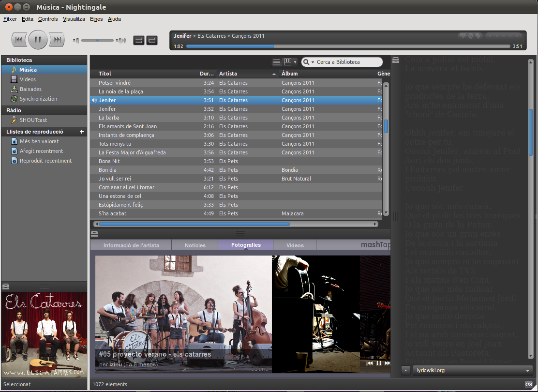The height and width of the screenshot is (392, 538).
Task: Open the Visualitza menu
Action: pos(74,19)
